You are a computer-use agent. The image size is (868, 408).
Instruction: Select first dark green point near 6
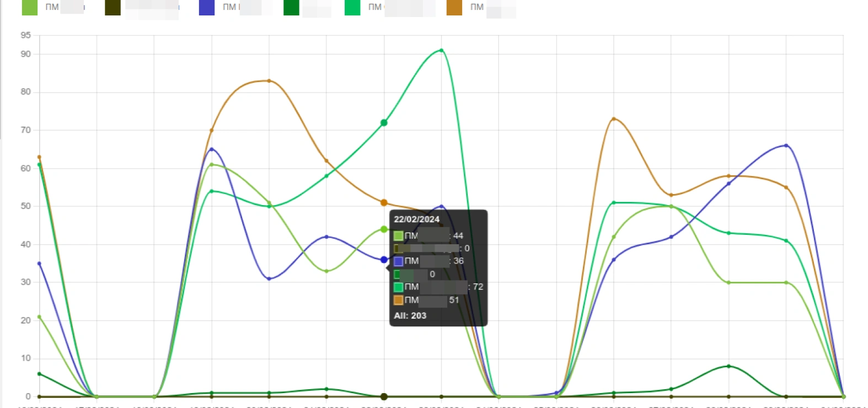pyautogui.click(x=39, y=374)
